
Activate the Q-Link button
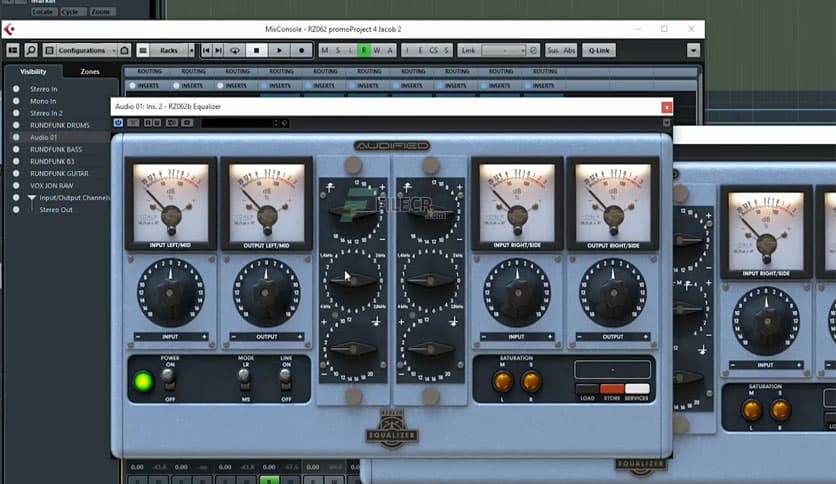coord(599,50)
